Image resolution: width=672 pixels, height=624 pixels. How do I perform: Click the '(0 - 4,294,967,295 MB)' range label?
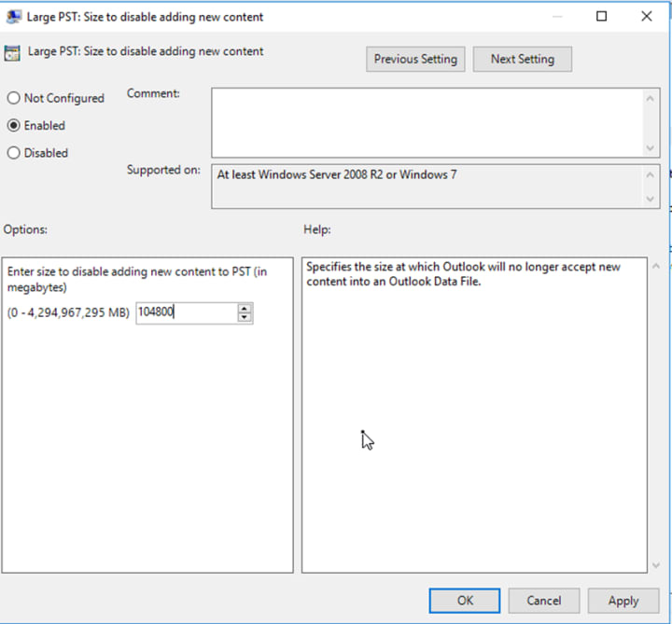coord(68,312)
